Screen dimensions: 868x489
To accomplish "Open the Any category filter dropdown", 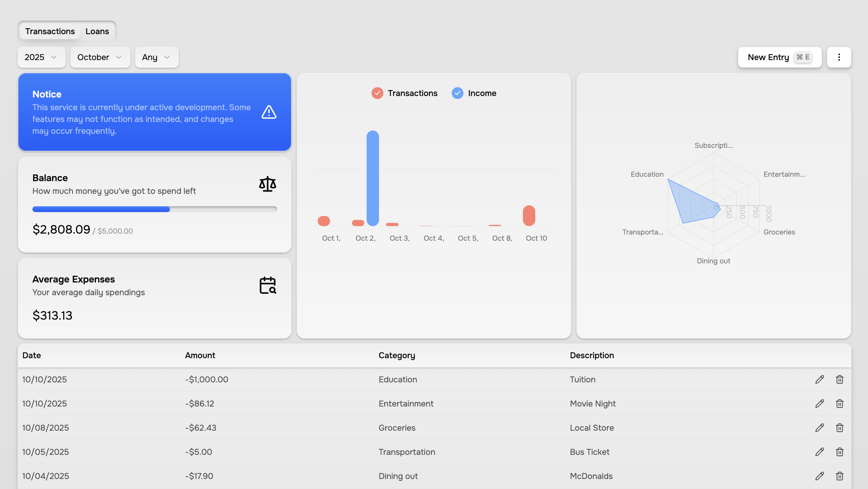I will click(156, 57).
